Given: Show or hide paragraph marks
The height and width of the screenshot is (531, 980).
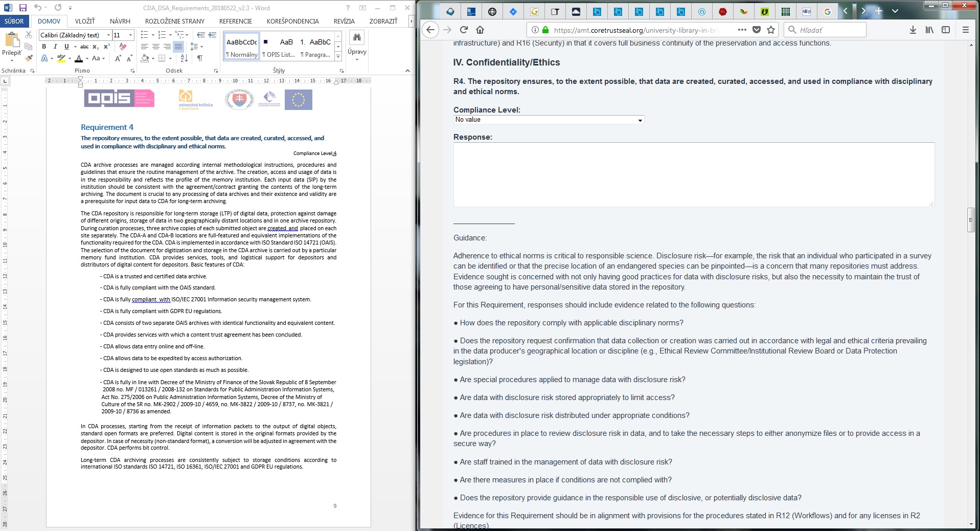Looking at the screenshot, I should (x=200, y=58).
